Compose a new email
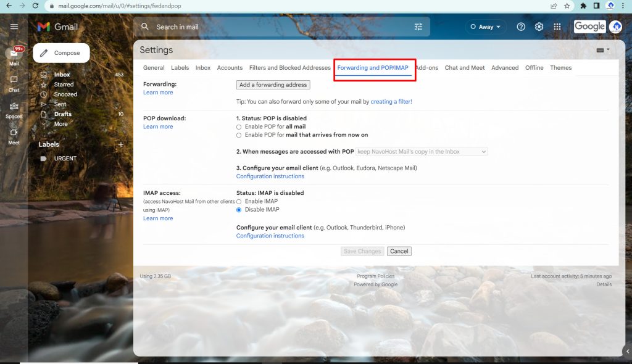Image resolution: width=632 pixels, height=364 pixels. (x=60, y=53)
